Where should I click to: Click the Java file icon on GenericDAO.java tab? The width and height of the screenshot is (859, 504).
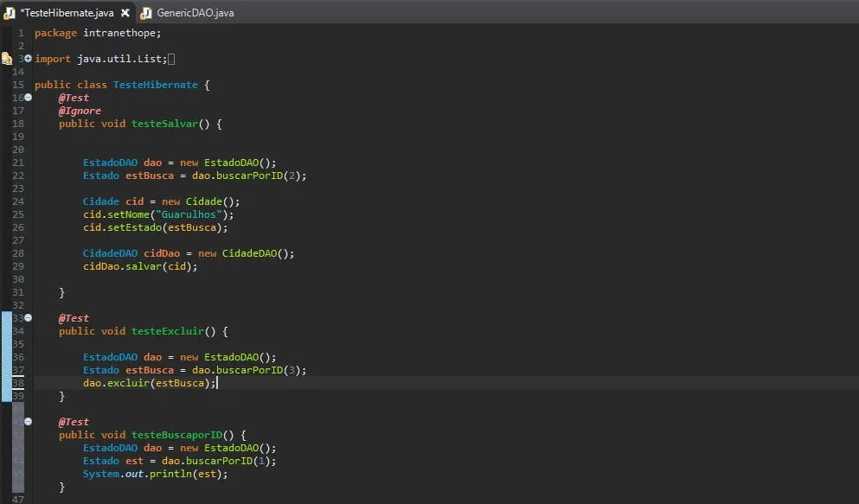click(146, 12)
